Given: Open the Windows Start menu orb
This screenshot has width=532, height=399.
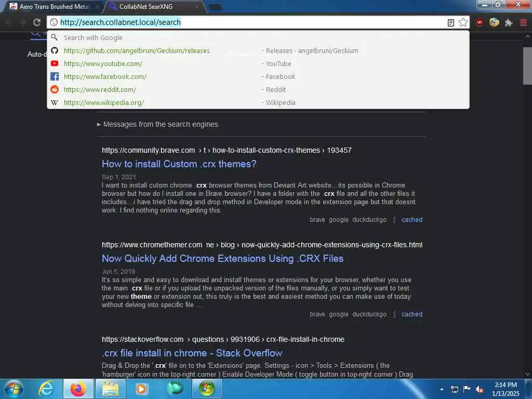Looking at the screenshot, I should (x=14, y=389).
